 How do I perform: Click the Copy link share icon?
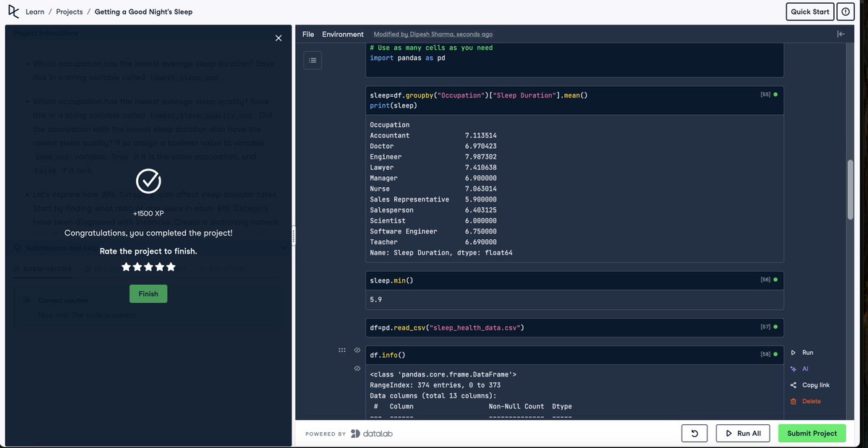tap(793, 385)
